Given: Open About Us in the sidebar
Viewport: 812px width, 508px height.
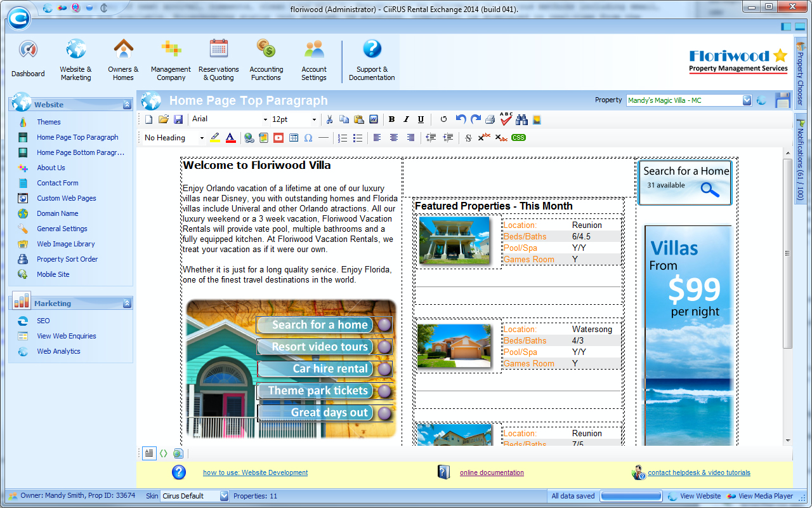Looking at the screenshot, I should click(x=51, y=168).
